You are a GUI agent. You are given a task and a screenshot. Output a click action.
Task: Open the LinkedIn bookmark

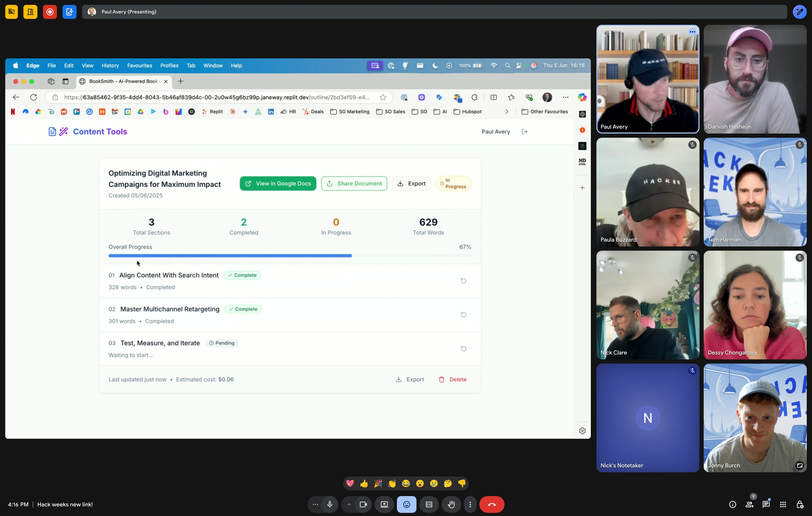pyautogui.click(x=271, y=111)
